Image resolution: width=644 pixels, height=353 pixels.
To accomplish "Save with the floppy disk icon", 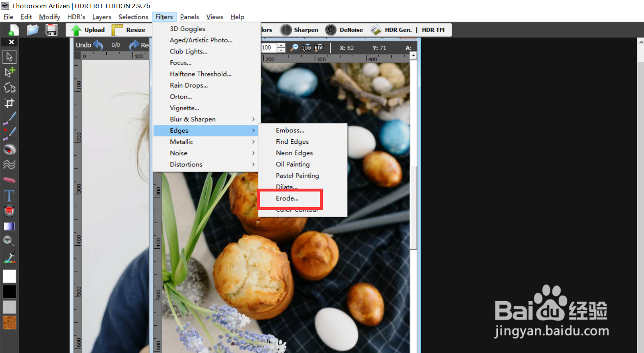I will pyautogui.click(x=51, y=30).
